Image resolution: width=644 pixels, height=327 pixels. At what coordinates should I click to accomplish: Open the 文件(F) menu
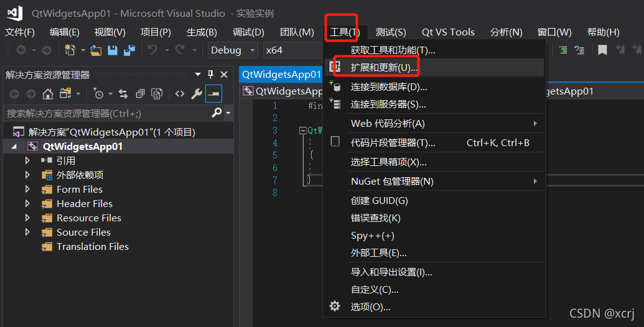(20, 32)
